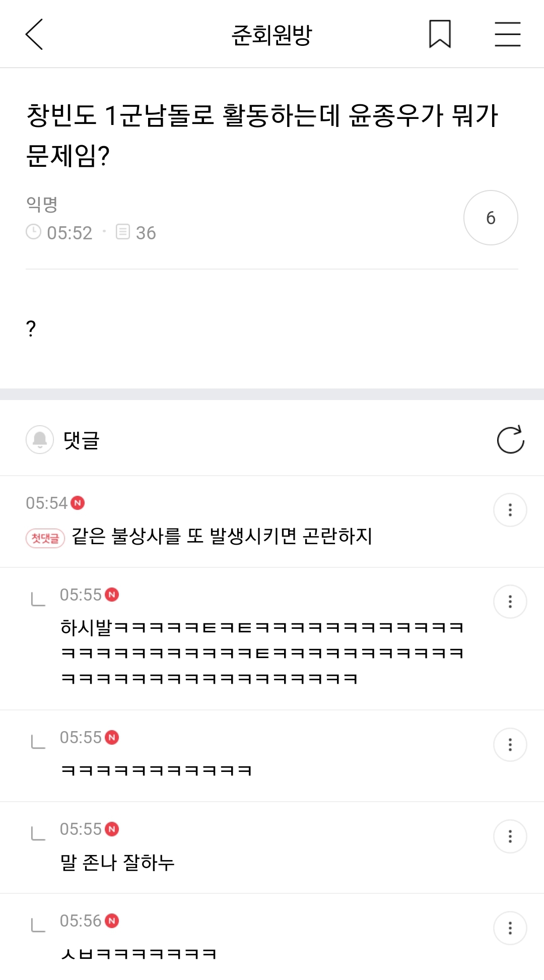Tap the post author 익명

point(42,205)
